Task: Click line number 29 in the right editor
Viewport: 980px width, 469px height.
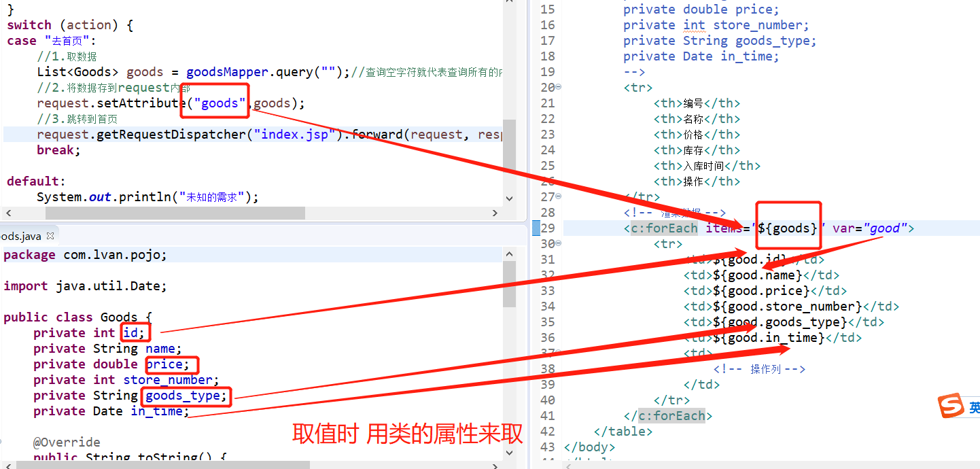Action: pos(548,228)
